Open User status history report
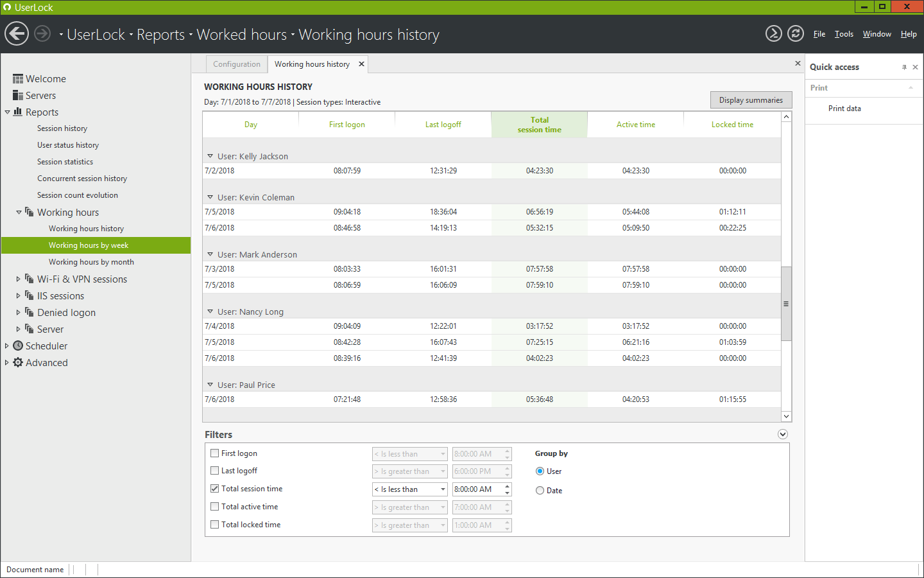The width and height of the screenshot is (924, 578). pos(68,145)
